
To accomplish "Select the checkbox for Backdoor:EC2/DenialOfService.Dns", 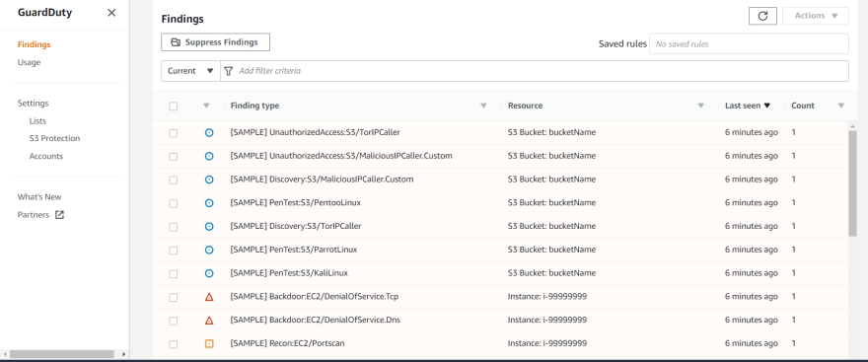I will click(x=174, y=321).
